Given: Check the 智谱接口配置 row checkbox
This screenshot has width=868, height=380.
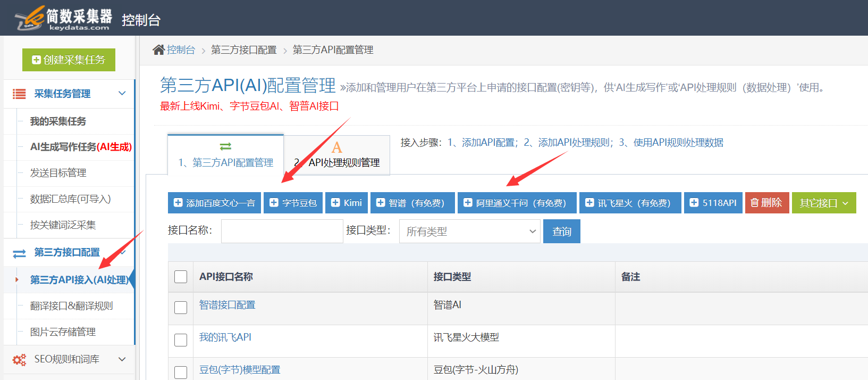Looking at the screenshot, I should (x=181, y=308).
